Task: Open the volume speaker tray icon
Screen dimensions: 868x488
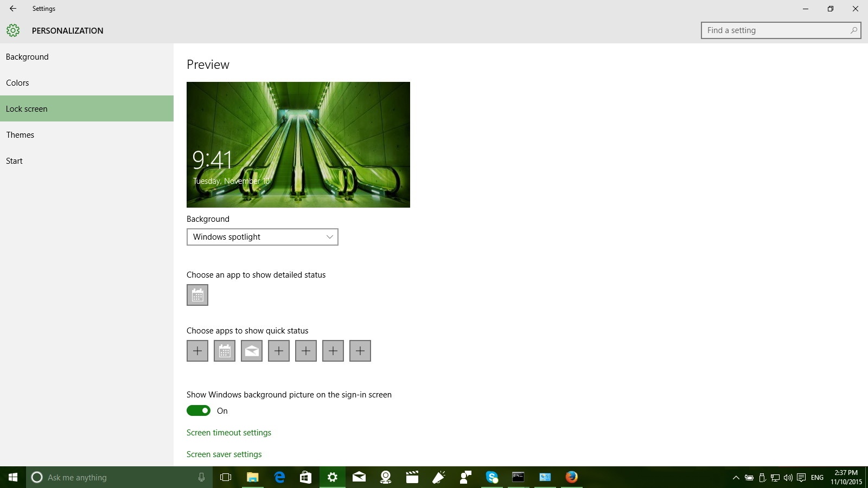Action: click(788, 478)
